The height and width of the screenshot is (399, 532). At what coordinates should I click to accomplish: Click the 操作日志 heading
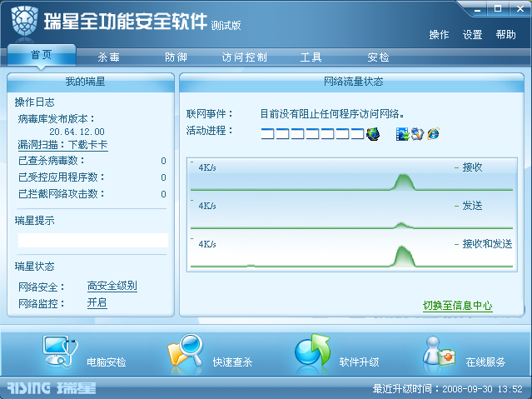pyautogui.click(x=35, y=102)
